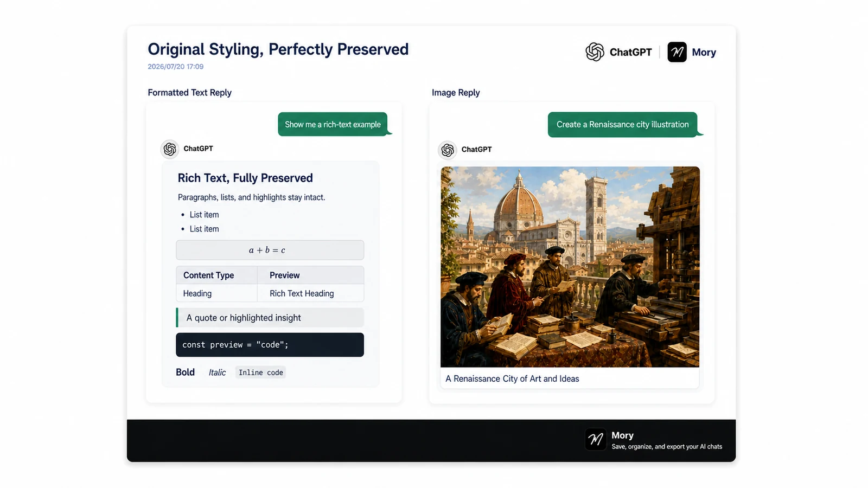Click the 'Image Reply' section label

click(456, 93)
